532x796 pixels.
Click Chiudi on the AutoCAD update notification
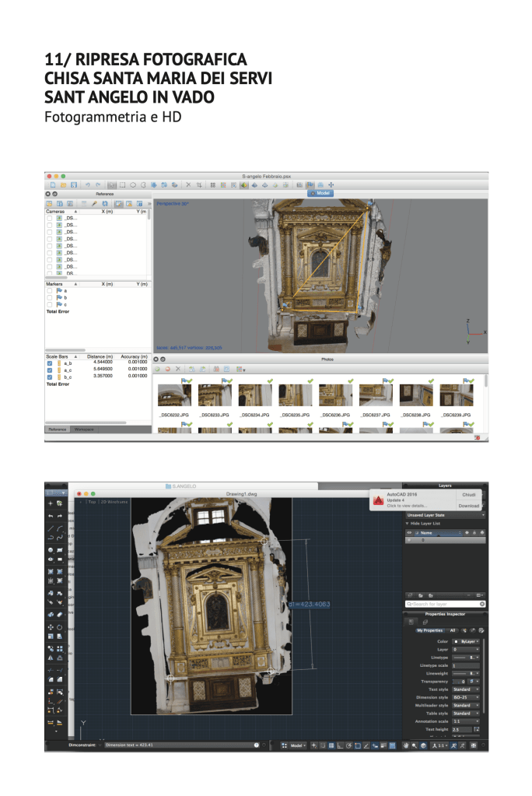point(468,494)
